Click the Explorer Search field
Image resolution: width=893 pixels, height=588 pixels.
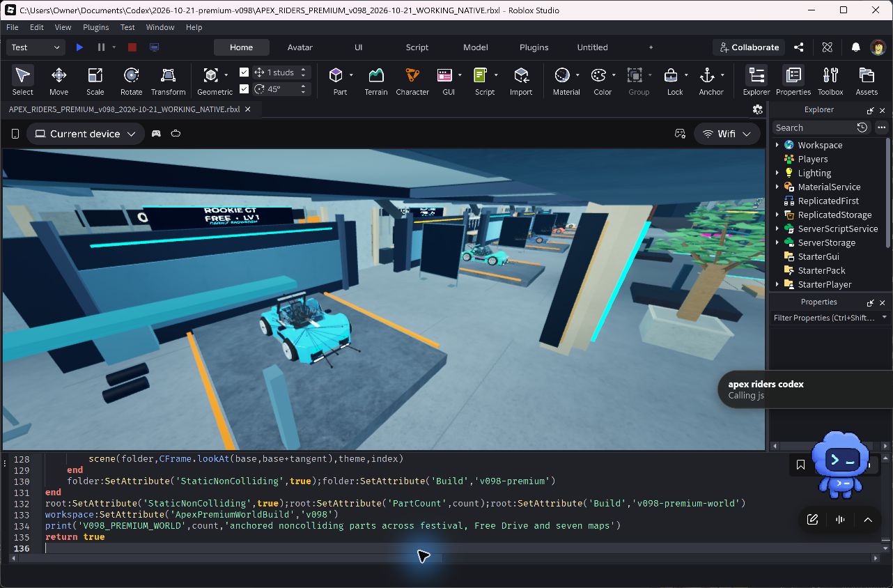[814, 127]
